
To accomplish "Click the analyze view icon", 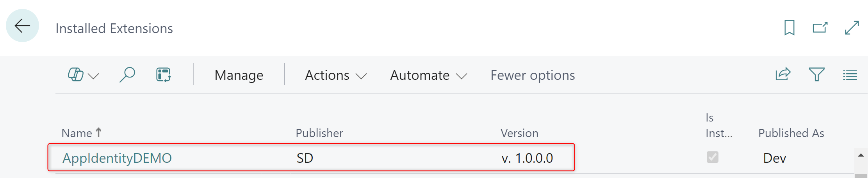I will tap(164, 74).
